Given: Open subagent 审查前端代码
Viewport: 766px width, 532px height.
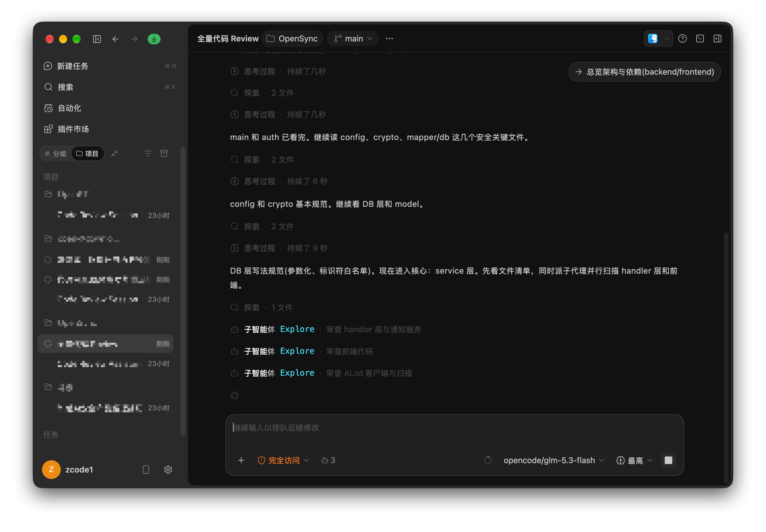Looking at the screenshot, I should coord(302,351).
